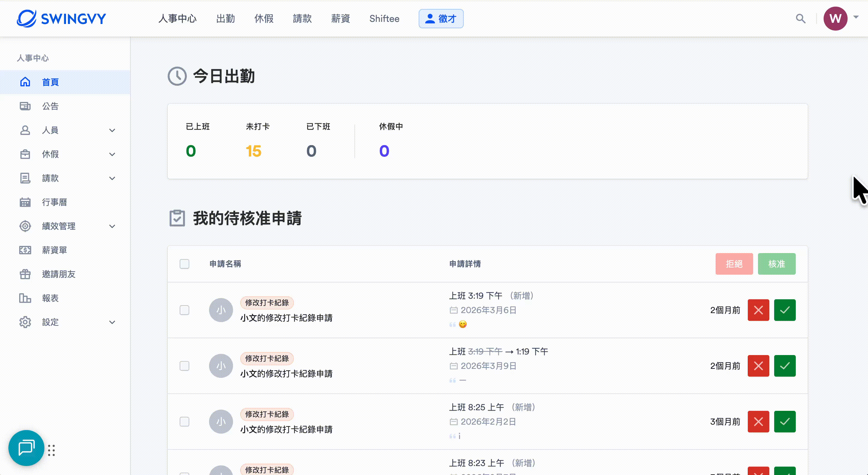Click the 請款 receipt icon in sidebar
868x475 pixels.
pos(25,178)
